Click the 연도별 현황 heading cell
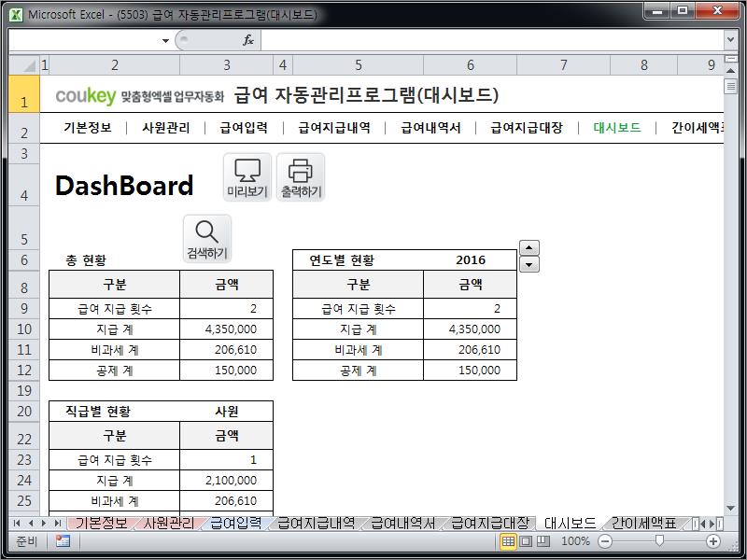The width and height of the screenshot is (747, 560). (359, 260)
